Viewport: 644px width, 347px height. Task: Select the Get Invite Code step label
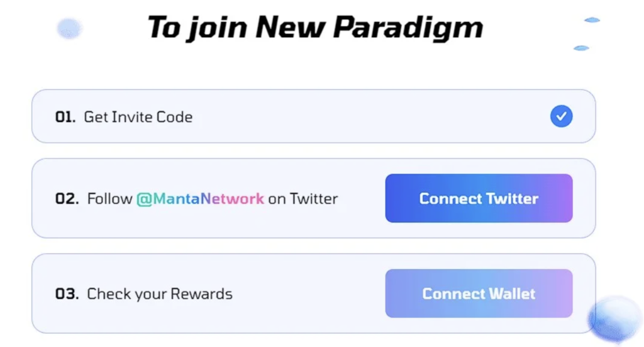pos(138,117)
